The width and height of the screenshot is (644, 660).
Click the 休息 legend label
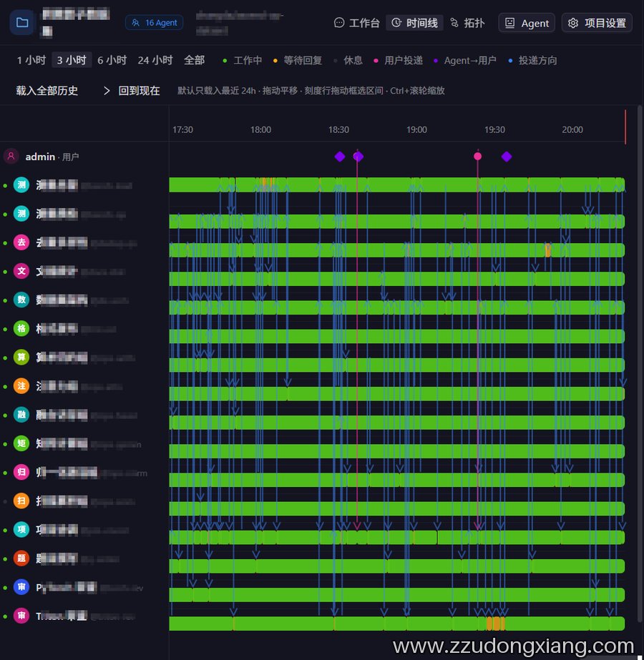point(353,61)
